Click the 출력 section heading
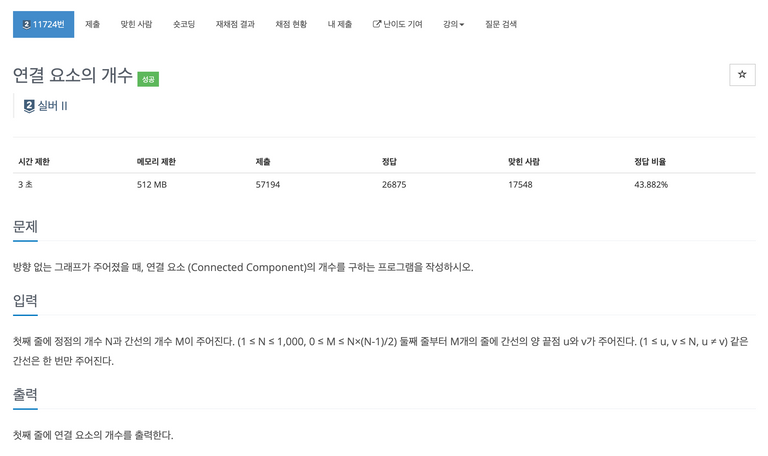Screen dimensions: 768x456 [x=25, y=394]
